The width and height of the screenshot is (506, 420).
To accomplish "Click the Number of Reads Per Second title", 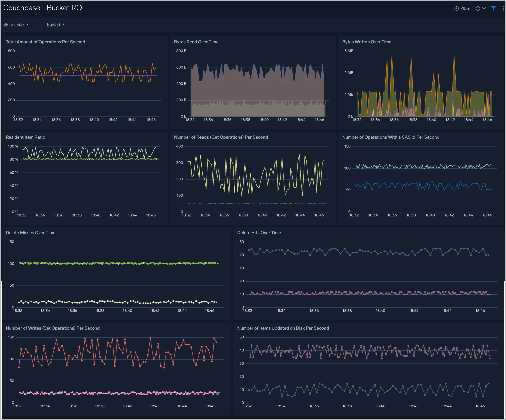I will tap(221, 137).
